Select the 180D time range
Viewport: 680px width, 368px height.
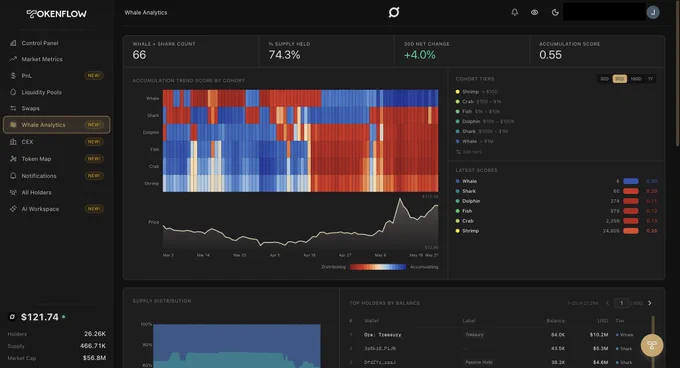(636, 79)
